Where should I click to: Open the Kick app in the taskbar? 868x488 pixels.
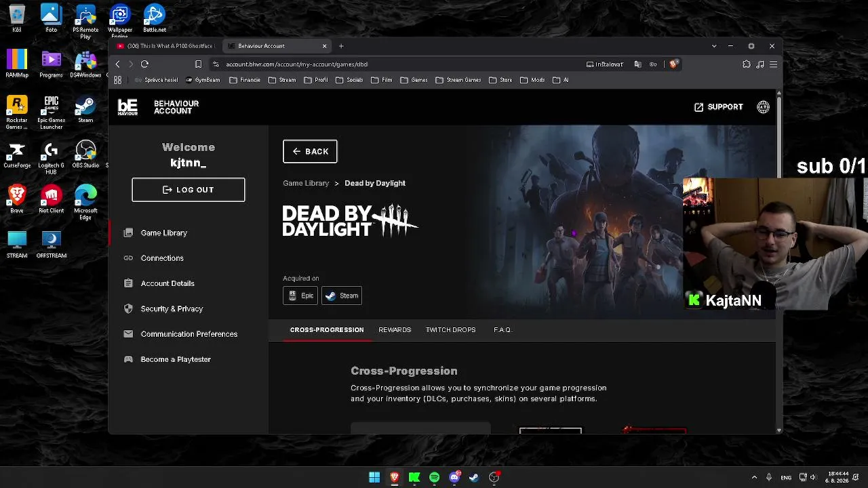pyautogui.click(x=414, y=477)
